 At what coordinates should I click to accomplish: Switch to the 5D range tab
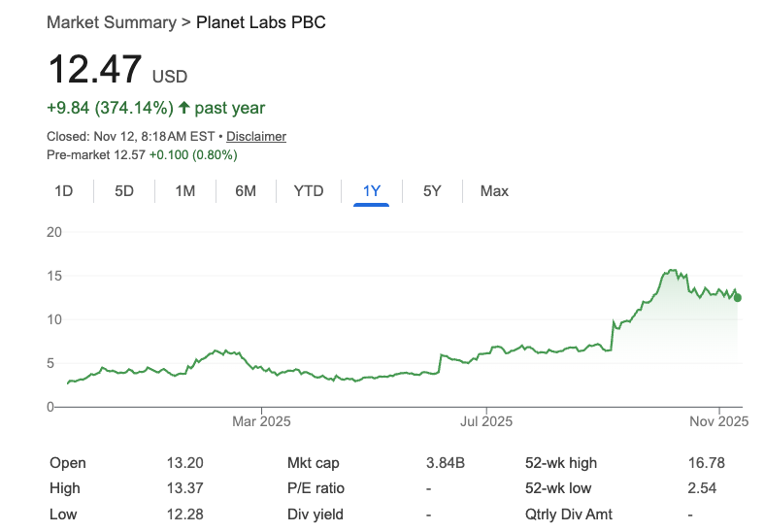[124, 191]
